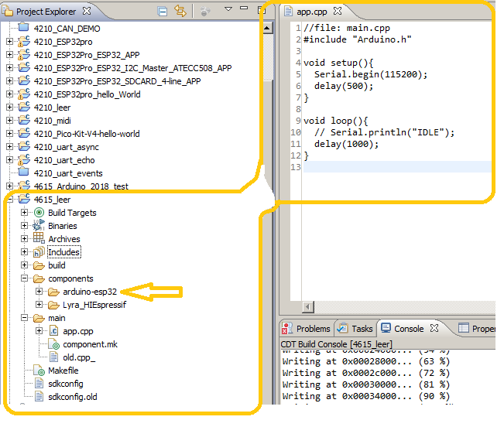Click the 4615_leer project folder icon

pyautogui.click(x=24, y=199)
